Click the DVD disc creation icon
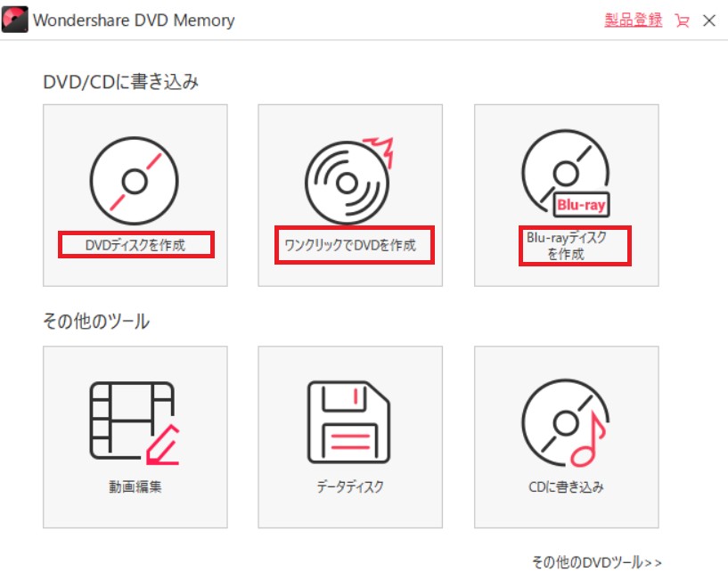The width and height of the screenshot is (728, 588). coord(135,181)
